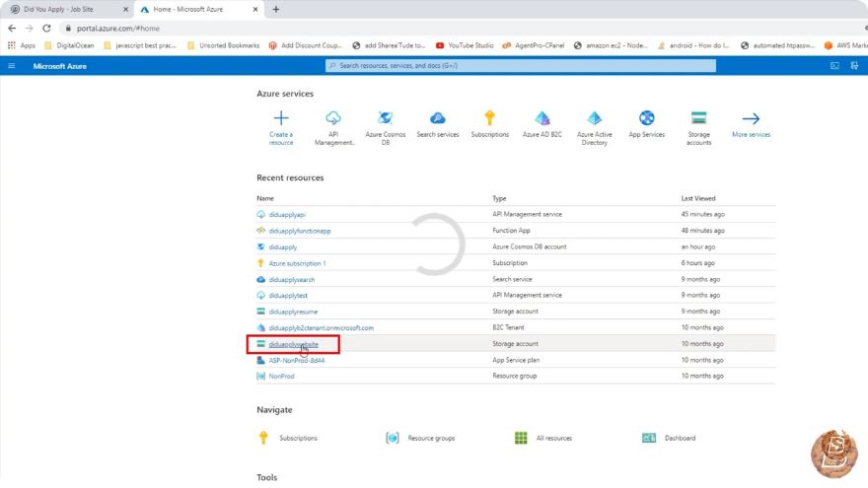Click the Azure search resources field

[x=521, y=66]
